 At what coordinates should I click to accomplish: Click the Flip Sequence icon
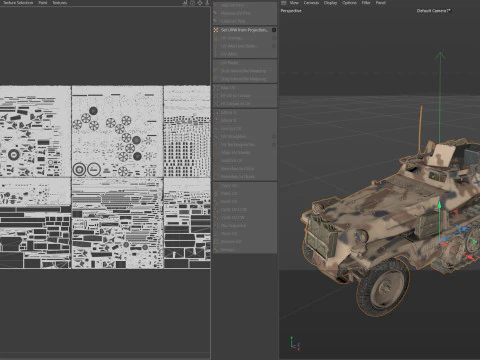click(x=216, y=226)
